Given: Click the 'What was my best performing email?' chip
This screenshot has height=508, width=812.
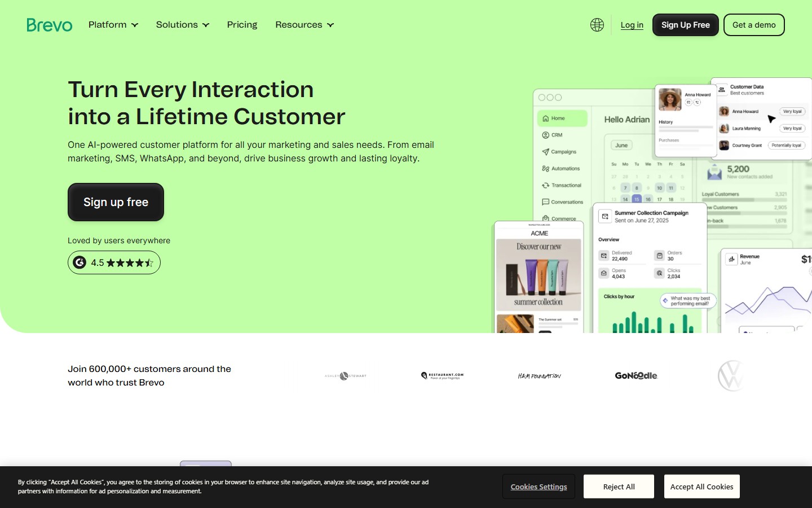Looking at the screenshot, I should [688, 301].
